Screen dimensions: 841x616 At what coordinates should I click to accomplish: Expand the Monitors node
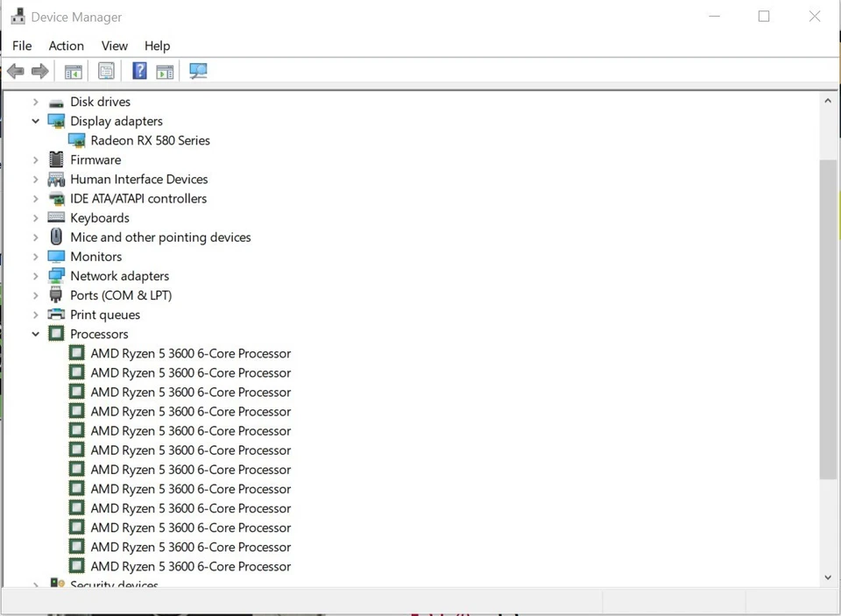coord(35,257)
